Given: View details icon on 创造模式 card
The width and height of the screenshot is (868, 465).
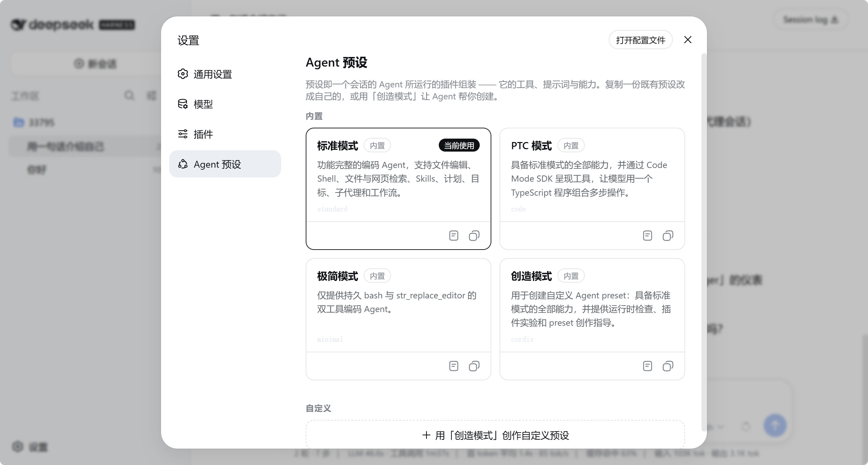Looking at the screenshot, I should pyautogui.click(x=648, y=366).
